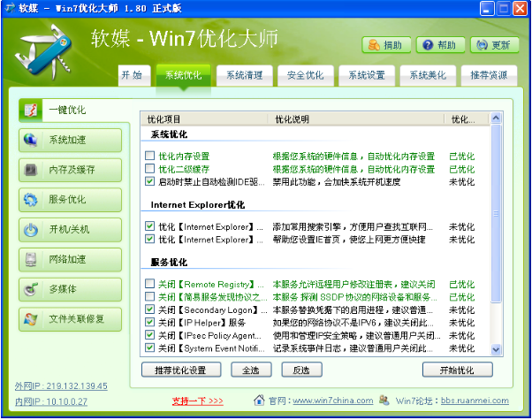Click the music note icon for 多媒体
The image size is (532, 420).
click(x=31, y=289)
